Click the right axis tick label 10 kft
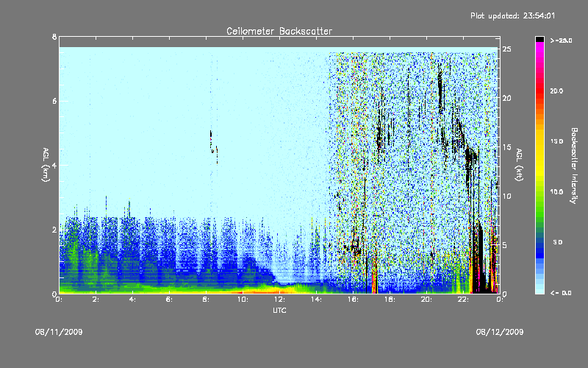This screenshot has width=588, height=368. (x=506, y=196)
